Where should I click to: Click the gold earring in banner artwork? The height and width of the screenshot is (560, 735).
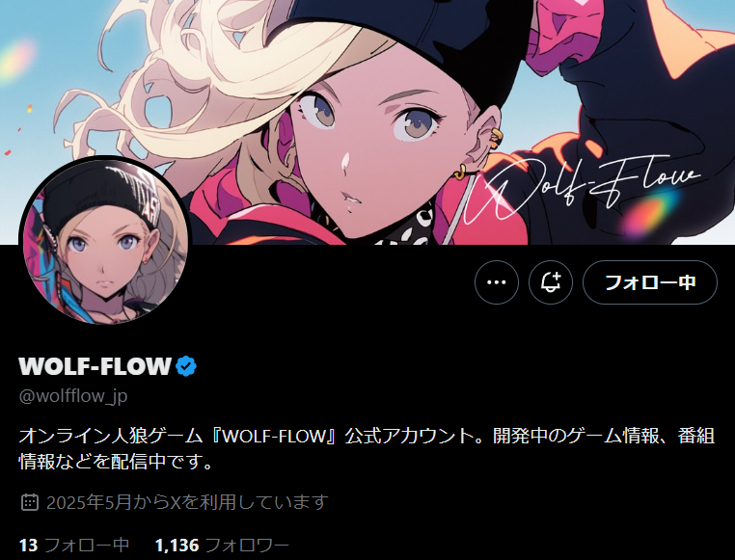tap(460, 172)
